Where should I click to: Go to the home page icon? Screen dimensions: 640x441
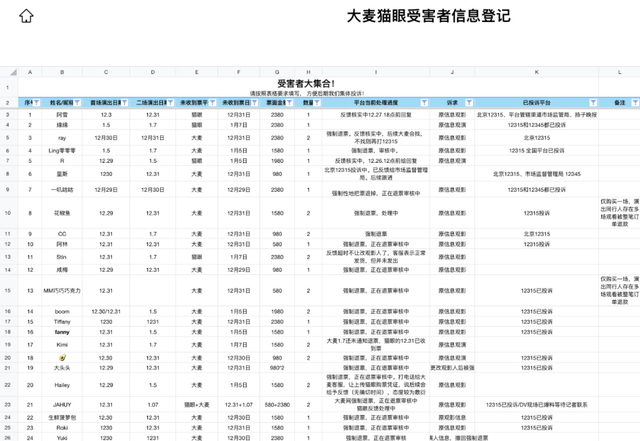coord(26,16)
